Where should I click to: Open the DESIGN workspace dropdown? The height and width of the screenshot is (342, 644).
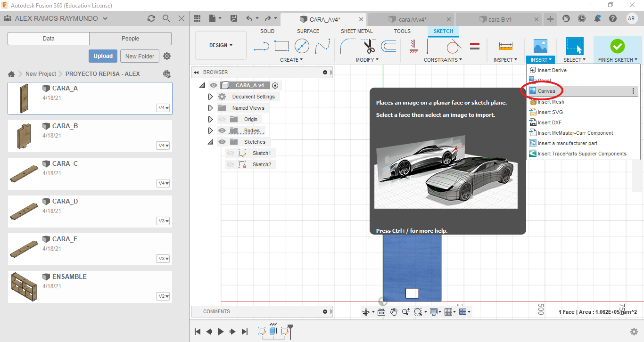pyautogui.click(x=221, y=45)
